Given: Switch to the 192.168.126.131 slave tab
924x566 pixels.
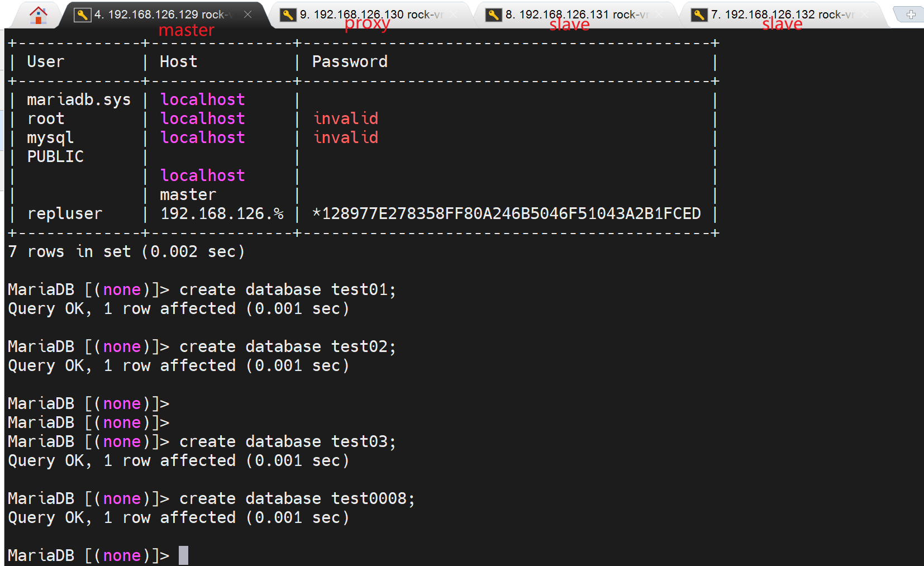Looking at the screenshot, I should 576,15.
